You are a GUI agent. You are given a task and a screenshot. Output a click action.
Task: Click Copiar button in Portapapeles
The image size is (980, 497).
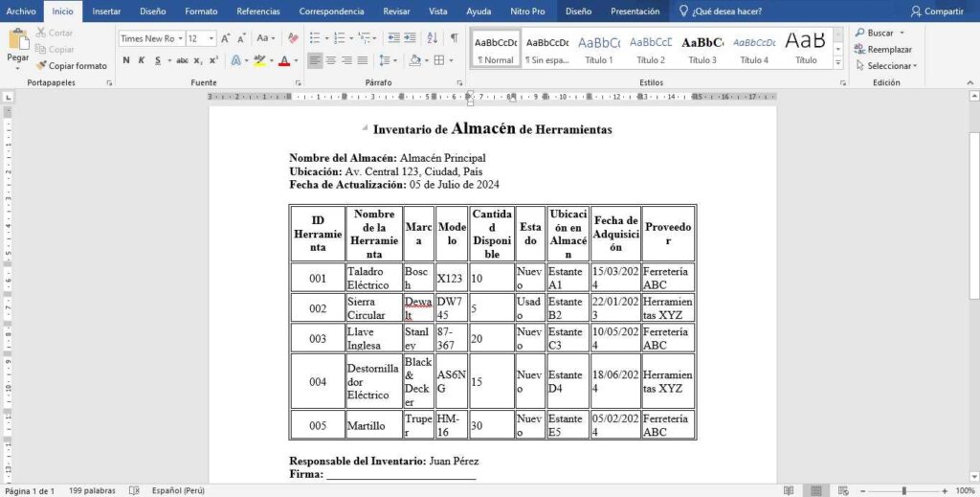pyautogui.click(x=55, y=49)
